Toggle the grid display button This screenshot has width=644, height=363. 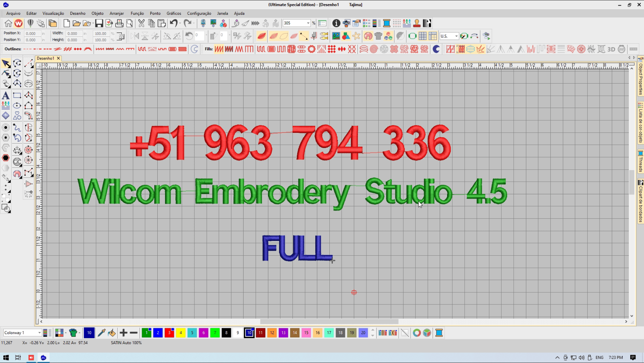pyautogui.click(x=422, y=36)
